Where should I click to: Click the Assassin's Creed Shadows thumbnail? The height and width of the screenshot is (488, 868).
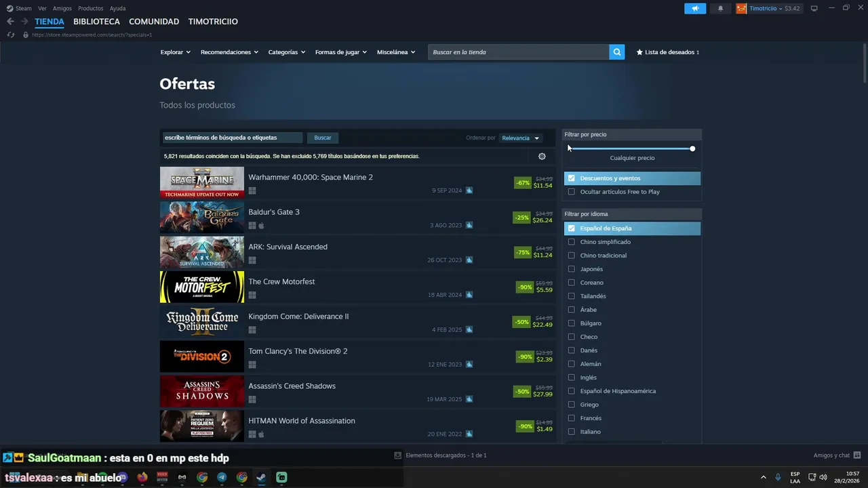202,392
